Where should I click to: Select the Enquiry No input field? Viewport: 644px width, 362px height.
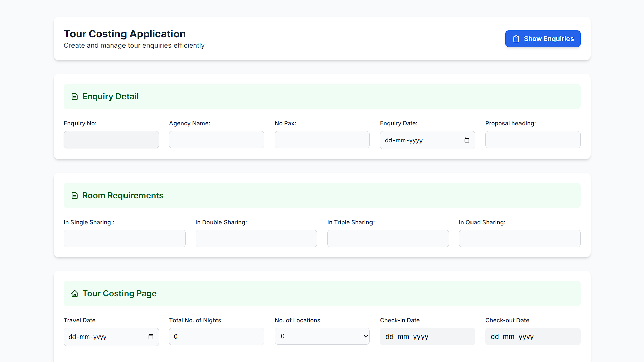pyautogui.click(x=111, y=140)
